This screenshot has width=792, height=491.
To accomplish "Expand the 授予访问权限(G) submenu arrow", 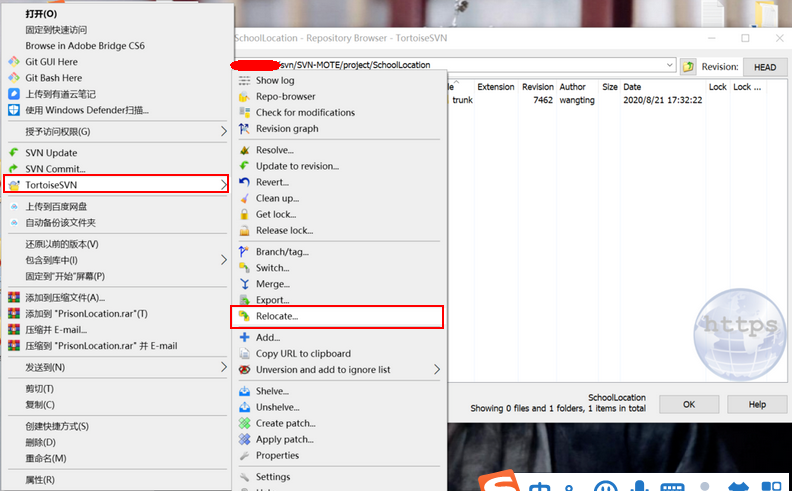I will pyautogui.click(x=223, y=131).
